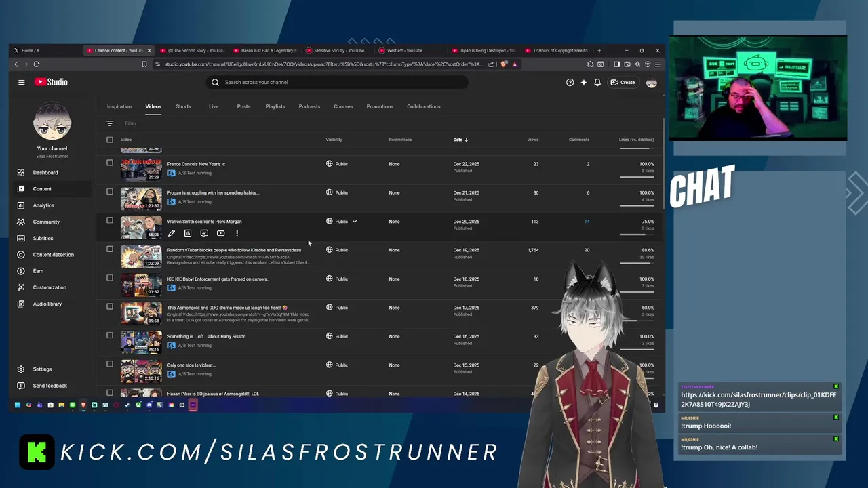Viewport: 868px width, 488px height.
Task: Click the YouTube Studio logo
Action: (x=51, y=82)
